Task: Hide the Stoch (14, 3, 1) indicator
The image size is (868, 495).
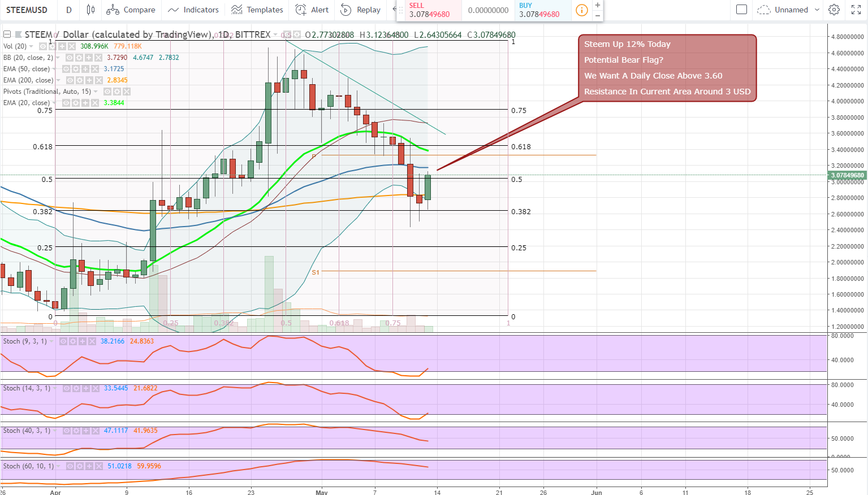Action: pyautogui.click(x=67, y=389)
